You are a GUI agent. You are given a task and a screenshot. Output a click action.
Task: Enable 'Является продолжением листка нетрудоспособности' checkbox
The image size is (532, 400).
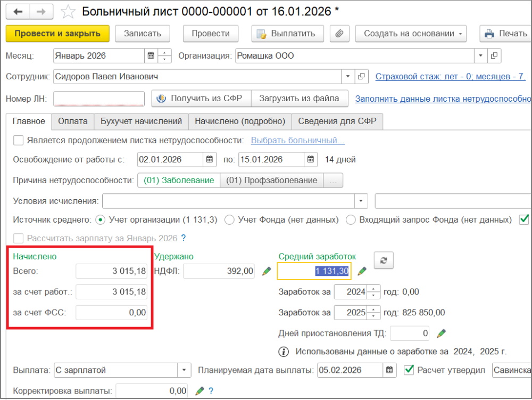[18, 141]
